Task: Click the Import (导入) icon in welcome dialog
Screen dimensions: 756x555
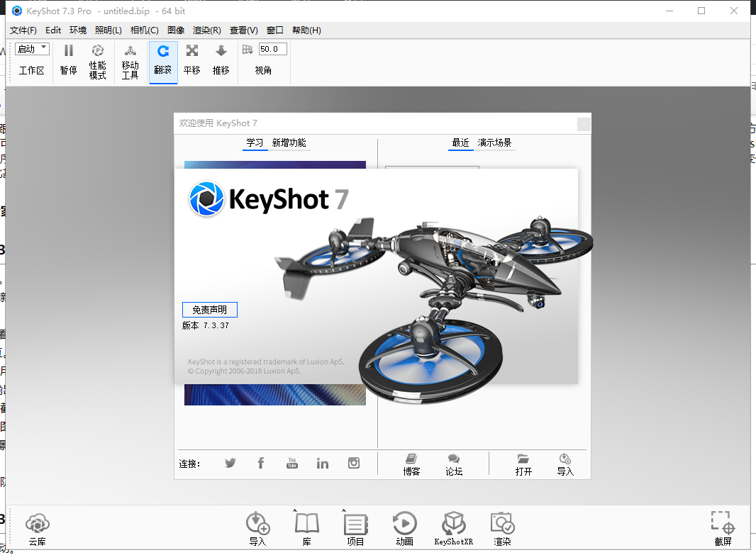Action: click(x=565, y=459)
